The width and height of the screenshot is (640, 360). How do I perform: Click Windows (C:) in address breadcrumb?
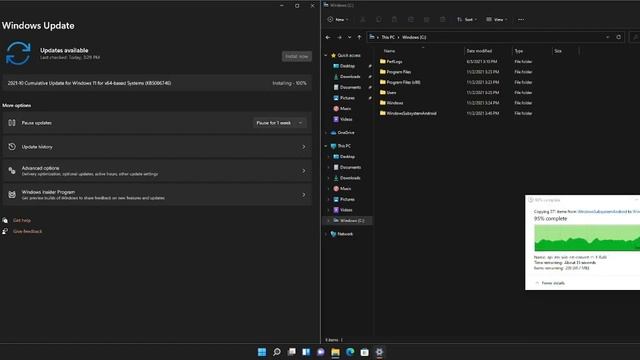click(414, 37)
